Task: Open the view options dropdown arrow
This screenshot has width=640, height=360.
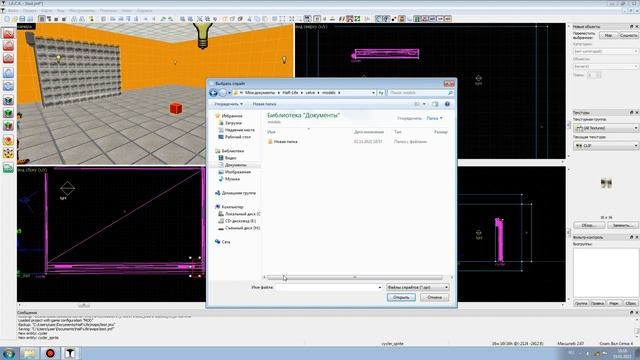Action: (x=424, y=104)
